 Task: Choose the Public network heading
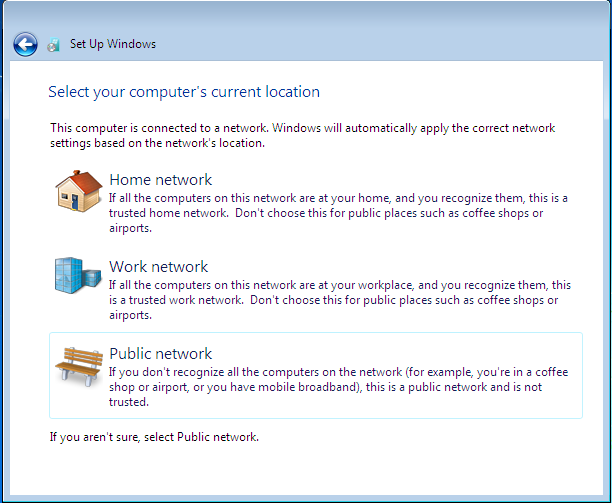click(160, 354)
